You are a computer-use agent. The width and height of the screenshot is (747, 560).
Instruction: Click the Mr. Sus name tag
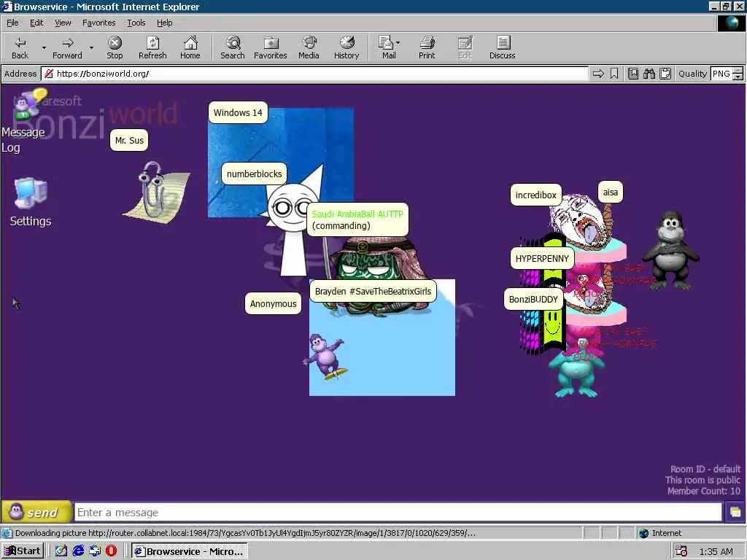(x=129, y=141)
